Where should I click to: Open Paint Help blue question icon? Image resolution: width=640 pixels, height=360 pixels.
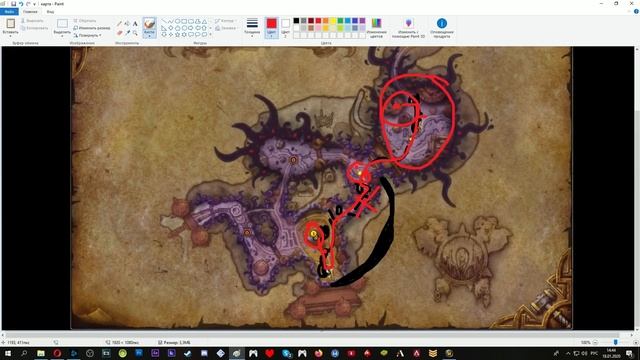tap(636, 12)
